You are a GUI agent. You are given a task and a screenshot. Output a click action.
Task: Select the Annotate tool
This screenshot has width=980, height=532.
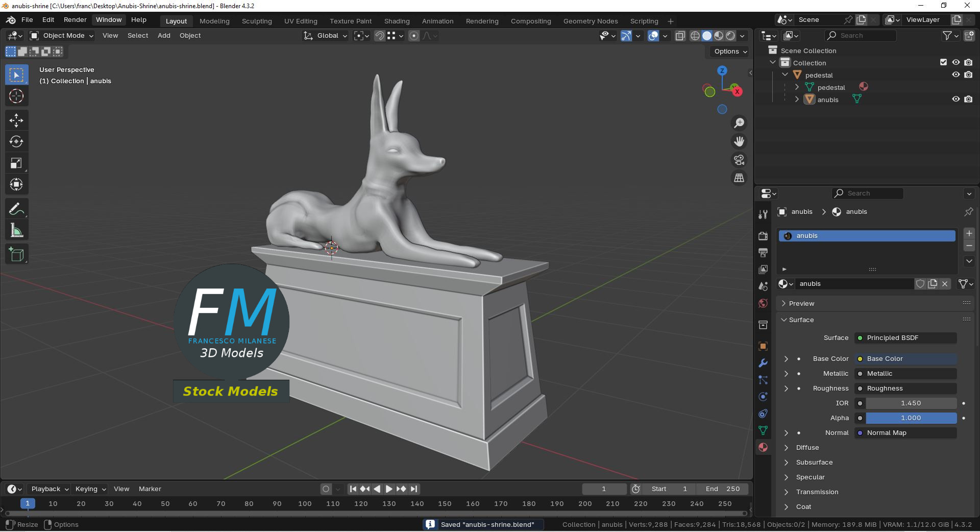(16, 209)
